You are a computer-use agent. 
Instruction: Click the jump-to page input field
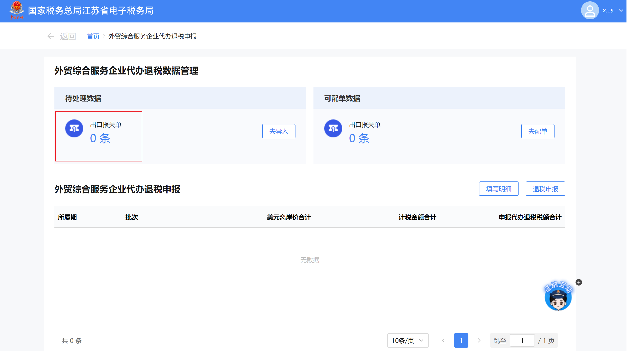click(x=522, y=340)
